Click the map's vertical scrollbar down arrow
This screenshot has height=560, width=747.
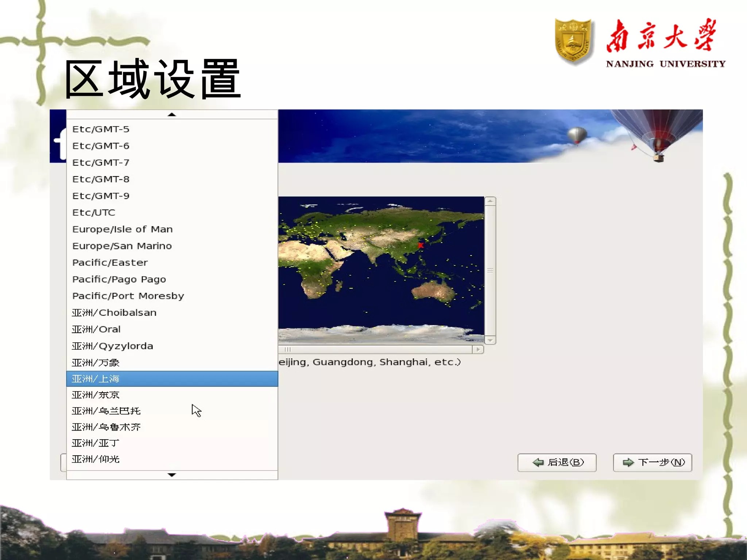(x=490, y=340)
